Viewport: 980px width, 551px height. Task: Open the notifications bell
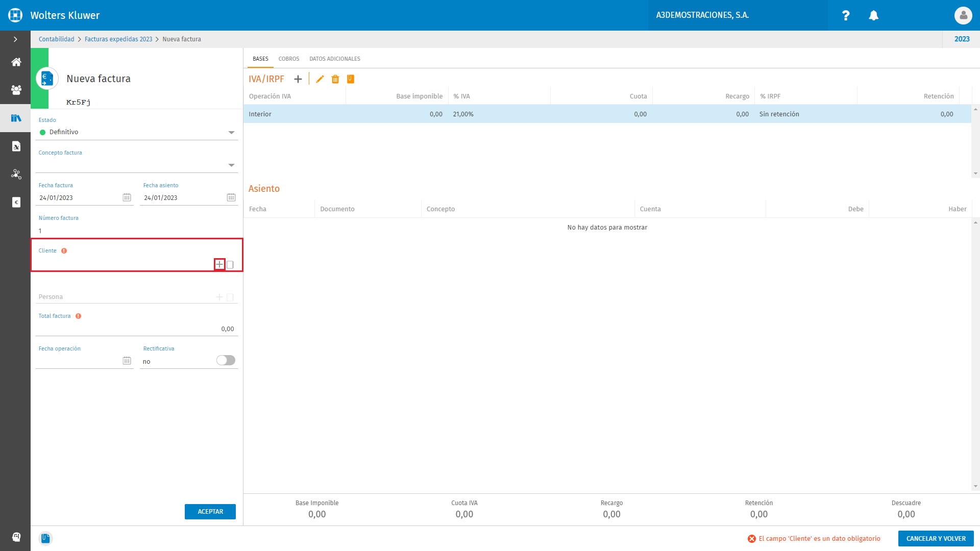873,15
